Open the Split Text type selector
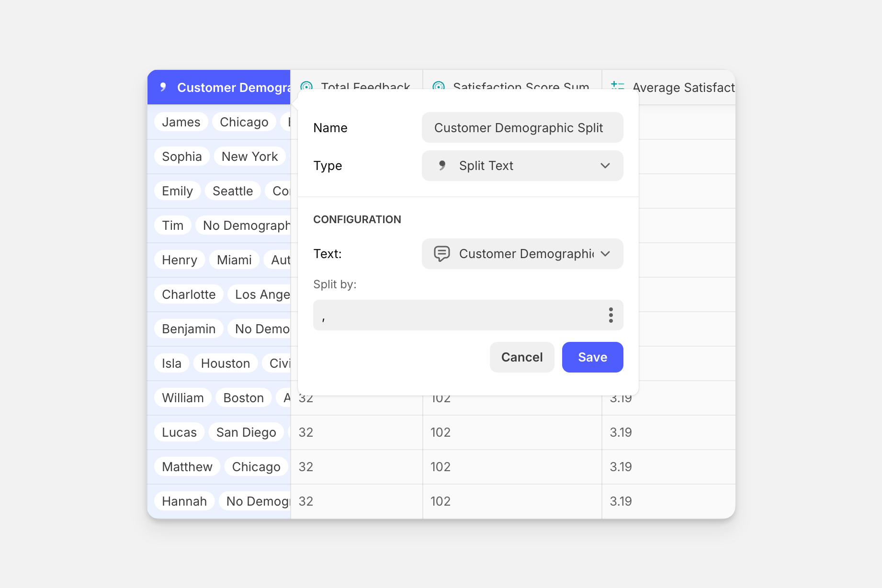Image resolution: width=882 pixels, height=588 pixels. point(522,166)
